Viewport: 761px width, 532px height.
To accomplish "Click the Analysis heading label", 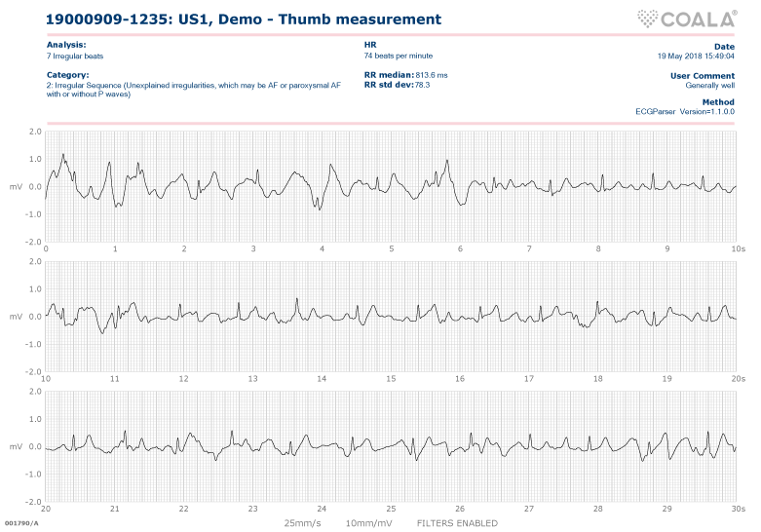I will pos(66,45).
